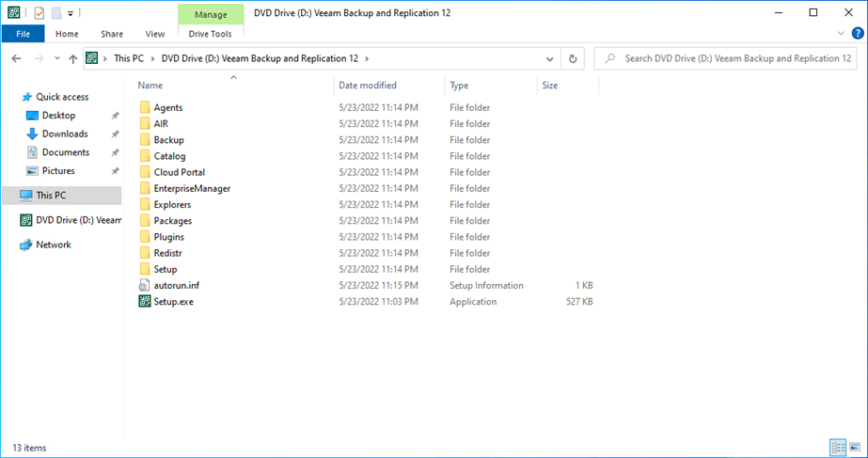This screenshot has width=868, height=458.
Task: Select the Catalog folder icon
Action: click(x=145, y=155)
